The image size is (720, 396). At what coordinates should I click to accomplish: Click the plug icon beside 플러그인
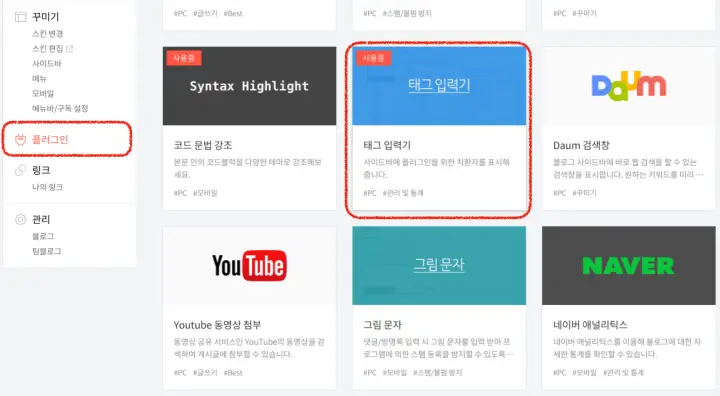[x=21, y=140]
